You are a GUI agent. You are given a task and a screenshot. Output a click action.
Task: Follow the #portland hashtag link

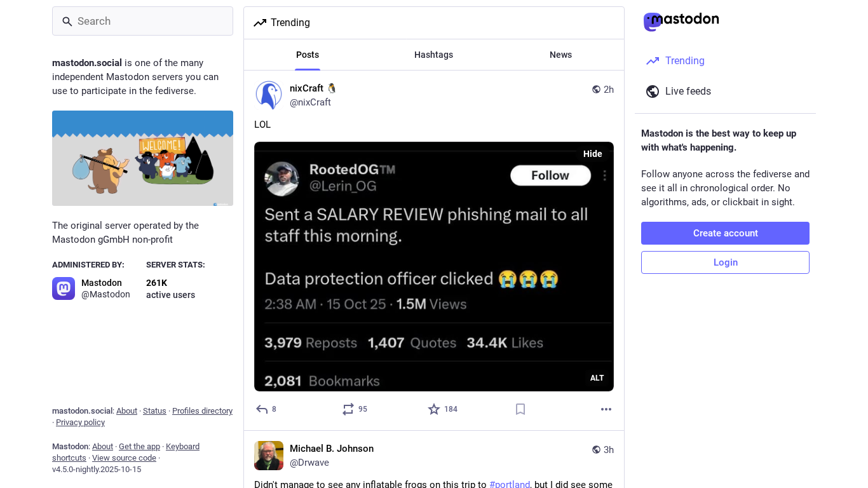[510, 484]
